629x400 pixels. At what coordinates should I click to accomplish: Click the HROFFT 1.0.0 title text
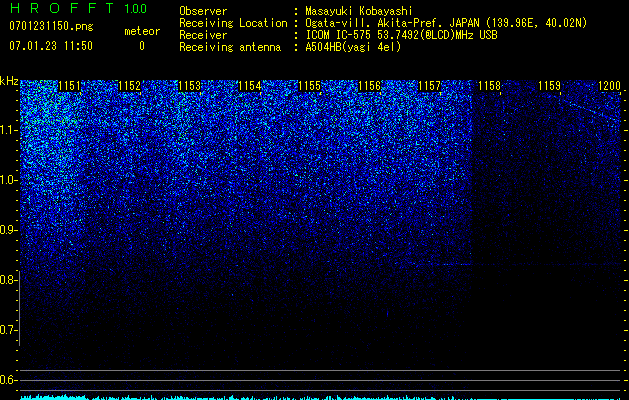78,8
